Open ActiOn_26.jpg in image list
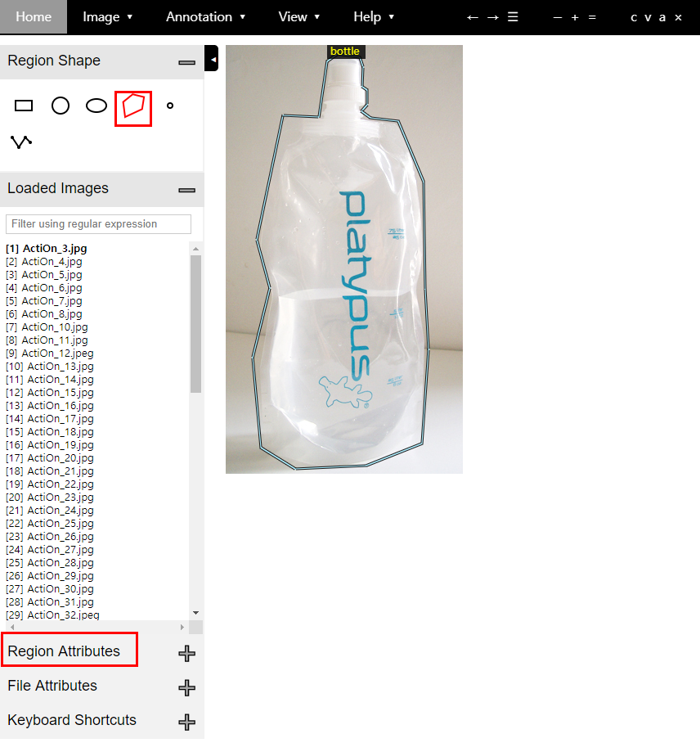 coord(50,537)
